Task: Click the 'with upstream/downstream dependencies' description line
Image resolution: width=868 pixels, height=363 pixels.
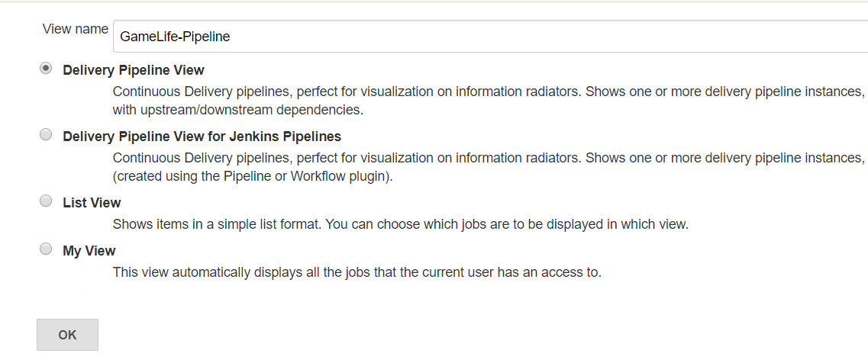Action: [x=237, y=110]
